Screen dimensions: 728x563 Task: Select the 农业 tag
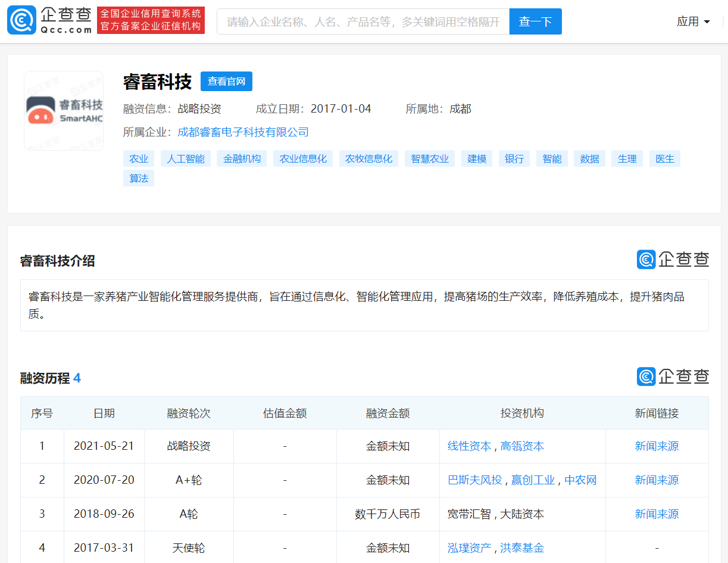[x=139, y=159]
